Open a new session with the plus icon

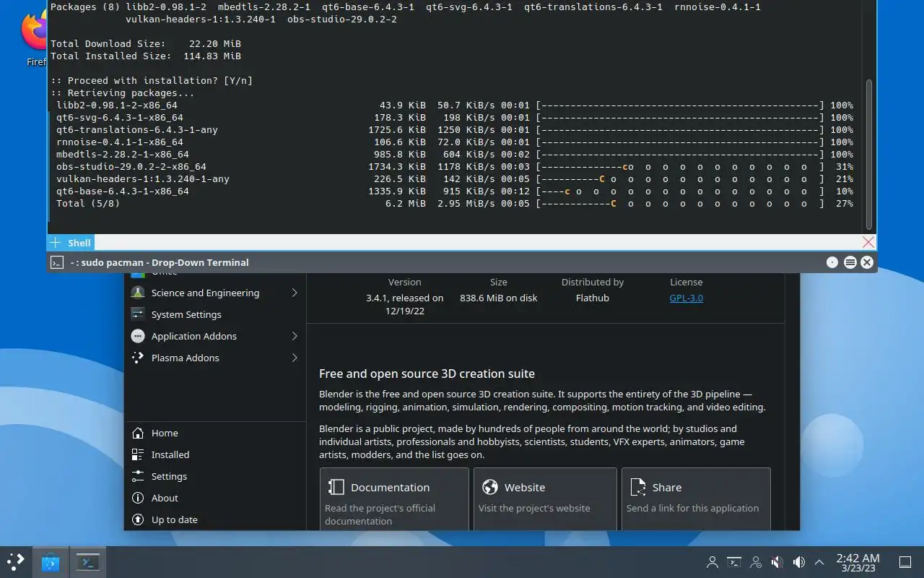56,243
